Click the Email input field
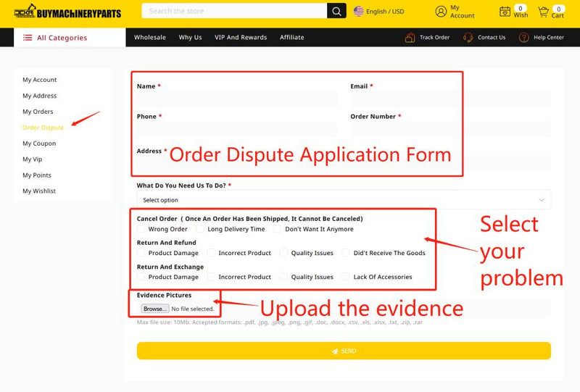Viewport: 580px width, 392px height. pos(450,99)
